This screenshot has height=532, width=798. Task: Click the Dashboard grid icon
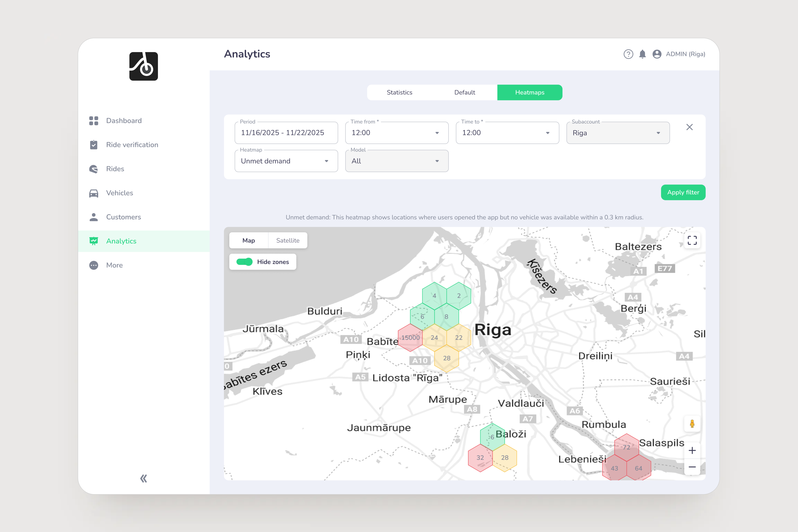click(94, 121)
